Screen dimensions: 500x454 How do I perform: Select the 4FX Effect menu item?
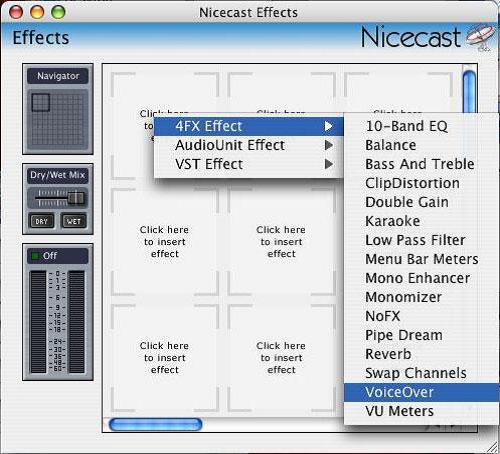[249, 126]
